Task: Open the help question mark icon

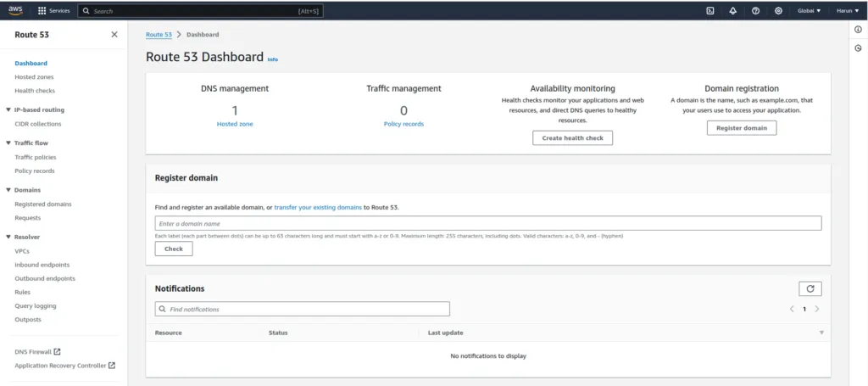Action: 755,10
